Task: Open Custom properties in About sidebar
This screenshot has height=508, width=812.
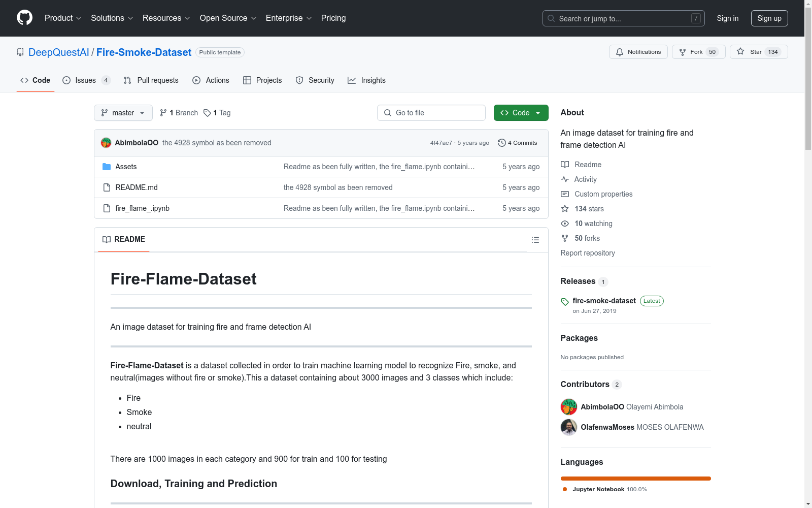Action: pos(597,194)
